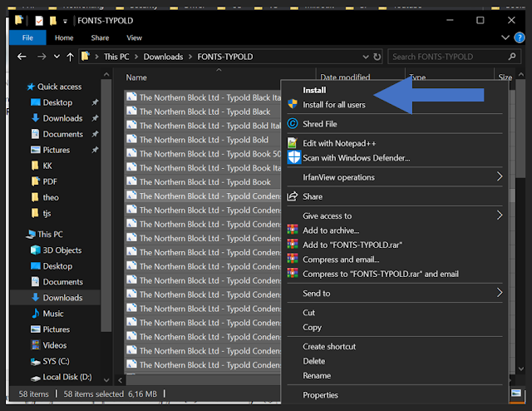Click Scan with Windows Defender

(357, 158)
